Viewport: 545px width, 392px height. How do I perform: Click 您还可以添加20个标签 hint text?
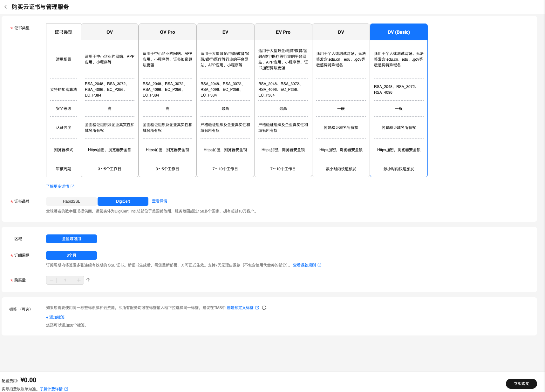coord(66,325)
